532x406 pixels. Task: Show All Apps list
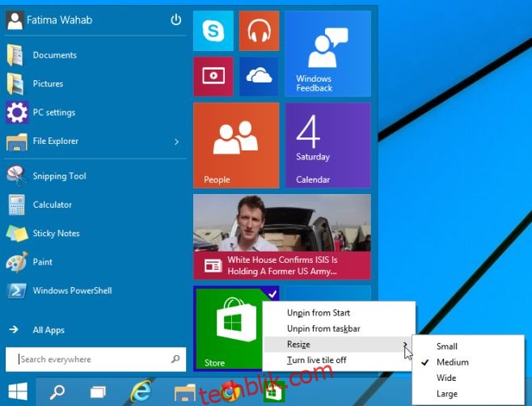(x=95, y=330)
